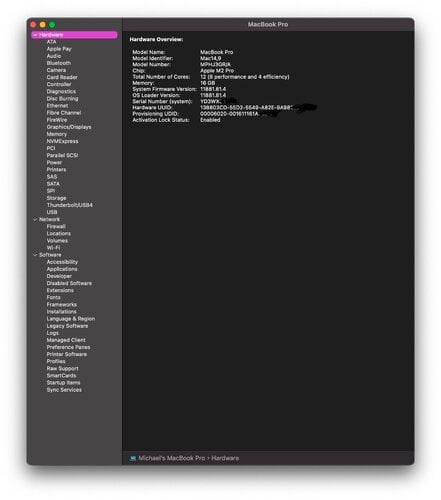Select Bluetooth in the sidebar

(59, 63)
